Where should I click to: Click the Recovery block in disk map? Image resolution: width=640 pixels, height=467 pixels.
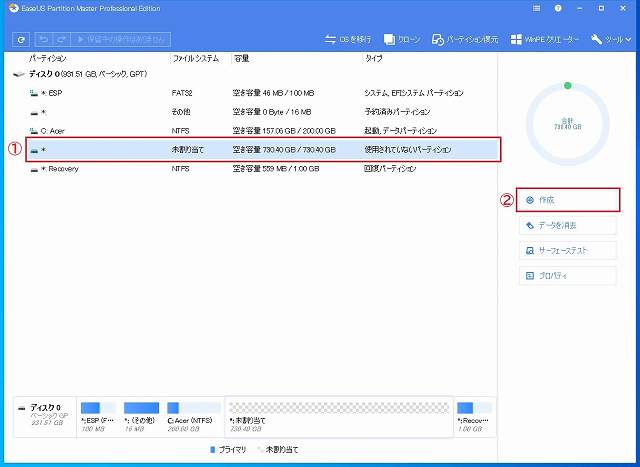pos(474,417)
